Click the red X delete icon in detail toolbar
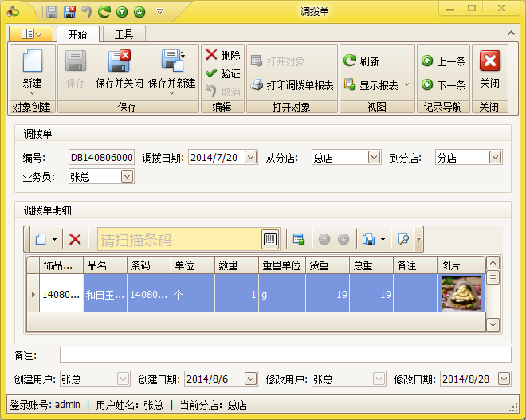This screenshot has width=526, height=420. pyautogui.click(x=75, y=239)
